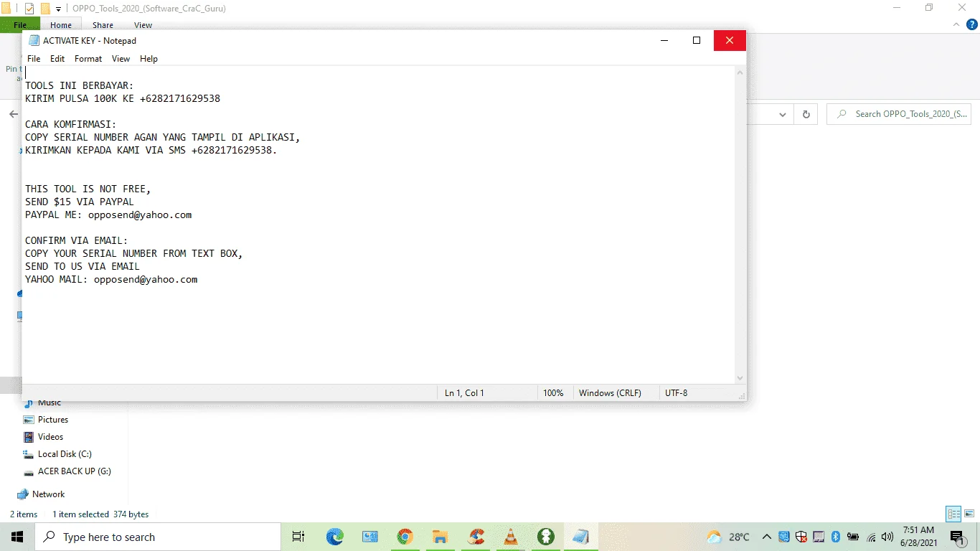Screen dimensions: 980x551
Task: Open Customize Quick Access Toolbar dropdown
Action: coord(58,9)
